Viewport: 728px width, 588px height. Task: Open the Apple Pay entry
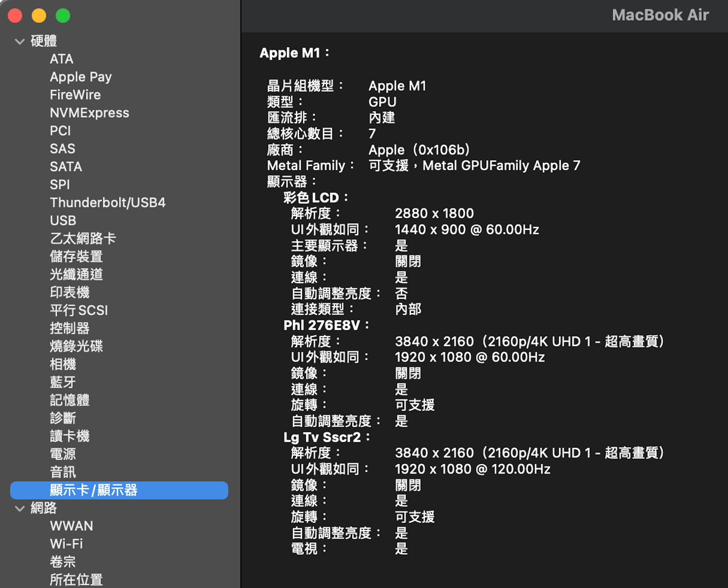(x=81, y=77)
